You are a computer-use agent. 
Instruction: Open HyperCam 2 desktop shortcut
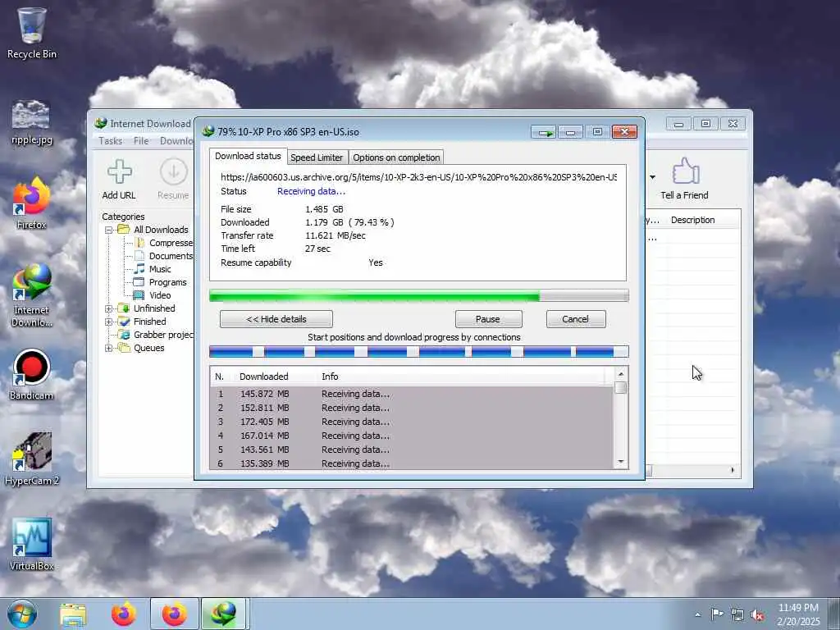click(31, 459)
